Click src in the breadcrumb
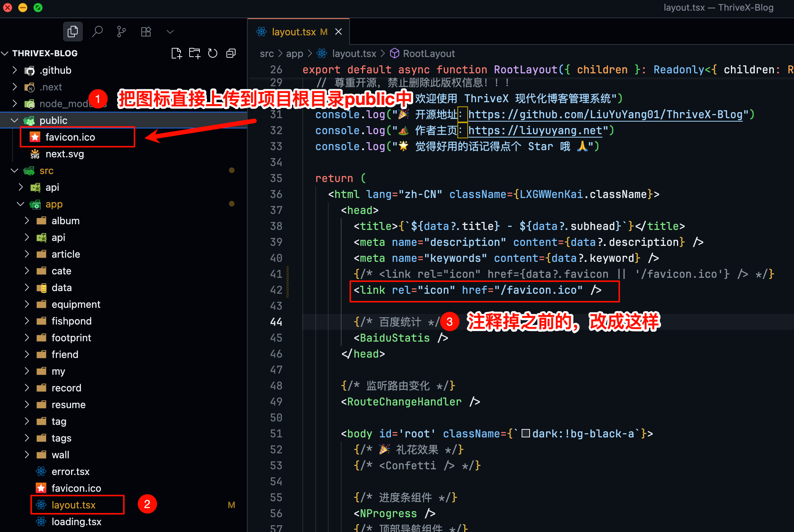This screenshot has height=532, width=794. [267, 54]
